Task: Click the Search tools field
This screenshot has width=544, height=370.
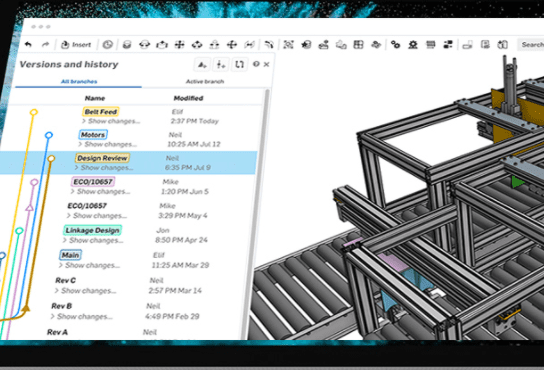Action: point(531,44)
